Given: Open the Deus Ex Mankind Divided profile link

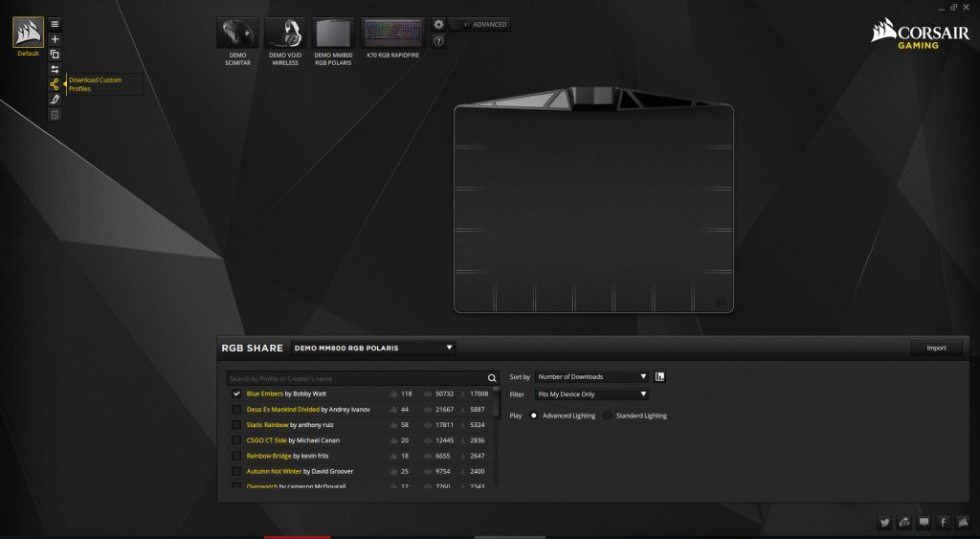Looking at the screenshot, I should (x=282, y=410).
